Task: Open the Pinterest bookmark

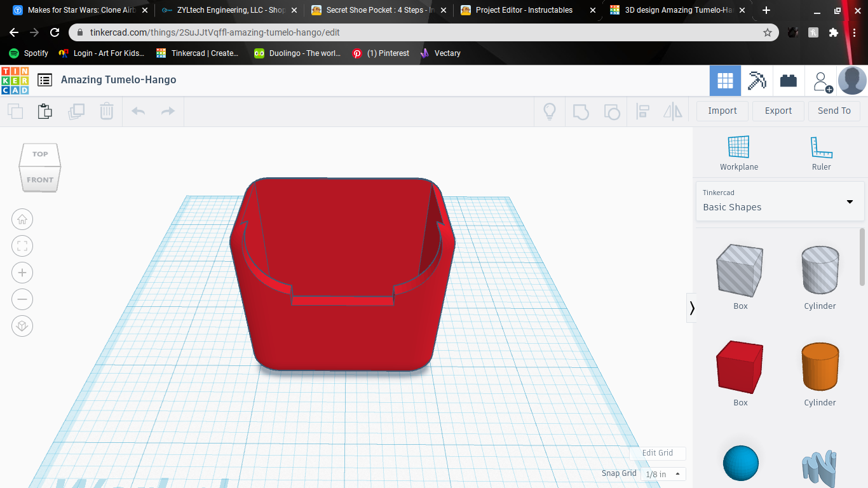Action: point(381,53)
